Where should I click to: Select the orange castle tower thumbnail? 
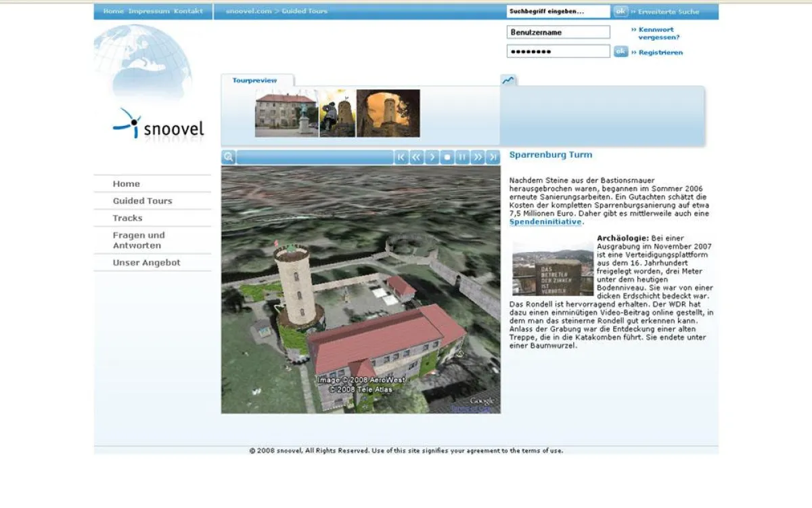388,113
